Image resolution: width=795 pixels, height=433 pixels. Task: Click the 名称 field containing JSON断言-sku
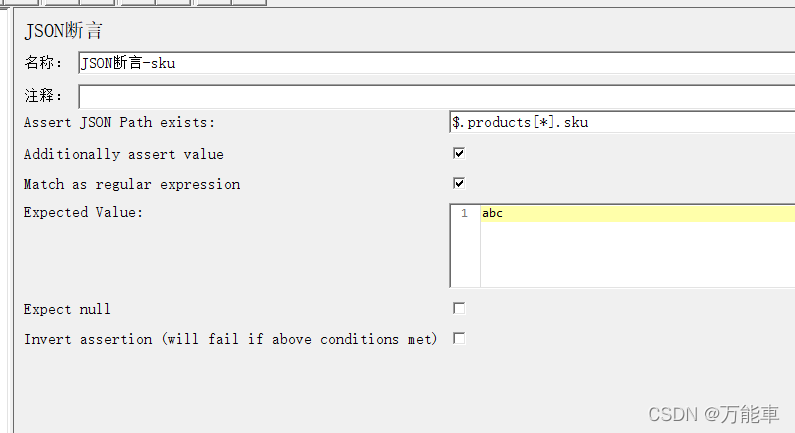click(437, 63)
